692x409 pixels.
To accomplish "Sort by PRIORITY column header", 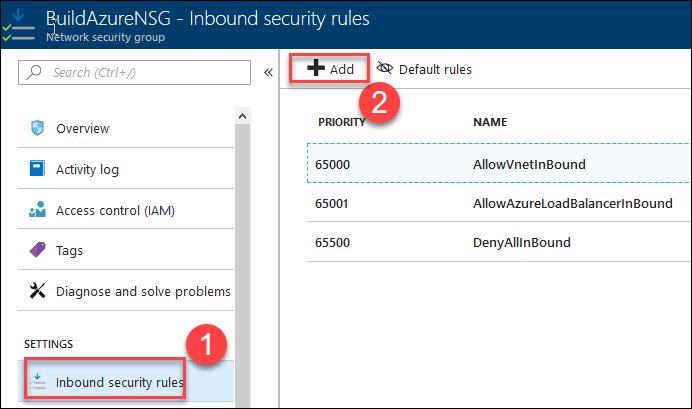I will pyautogui.click(x=342, y=122).
